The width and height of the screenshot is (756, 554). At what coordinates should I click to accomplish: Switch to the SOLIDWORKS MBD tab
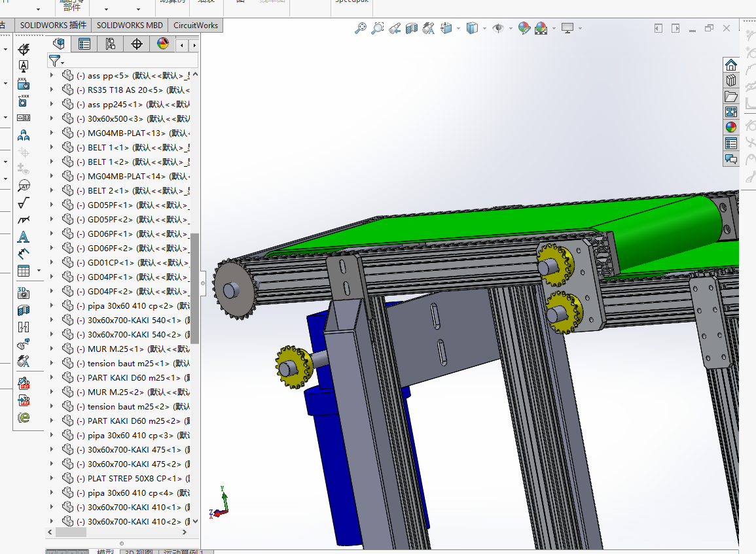tap(130, 25)
